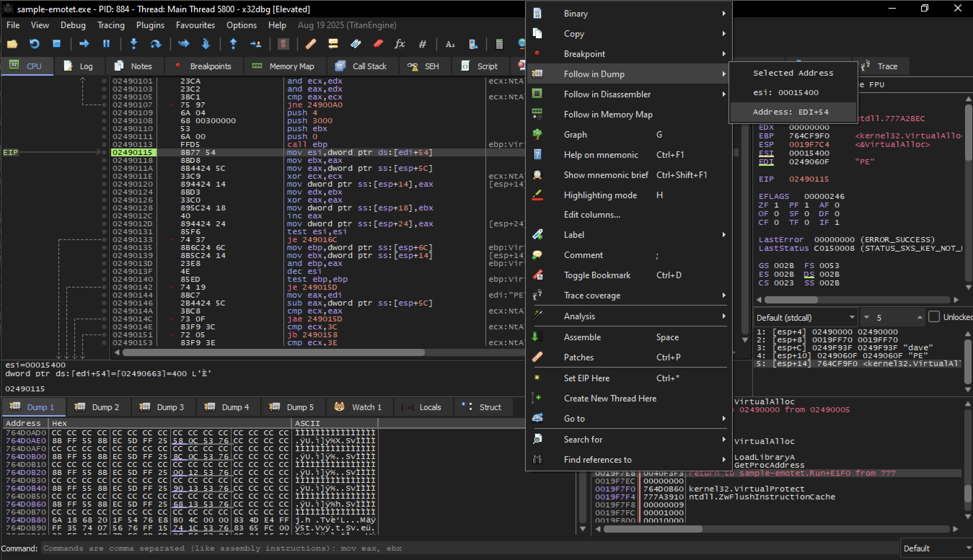Viewport: 973px width, 560px height.
Task: Click the Scylla 'S' toolbar icon
Action: pyautogui.click(x=283, y=44)
